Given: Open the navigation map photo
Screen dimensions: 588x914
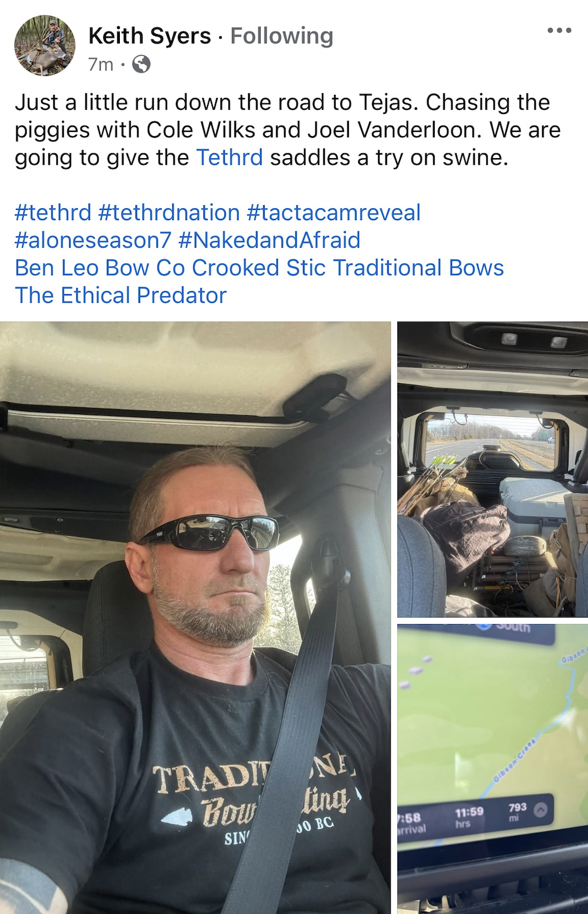Looking at the screenshot, I should [493, 769].
